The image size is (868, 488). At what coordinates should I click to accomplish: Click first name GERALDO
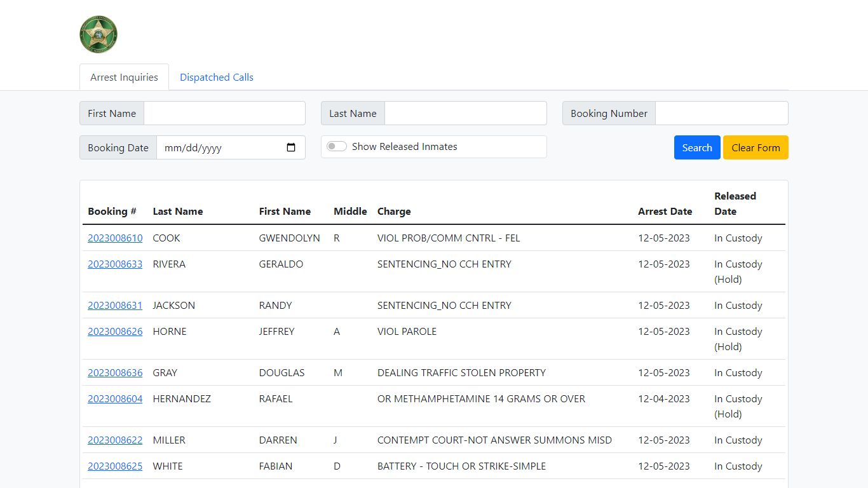click(281, 264)
